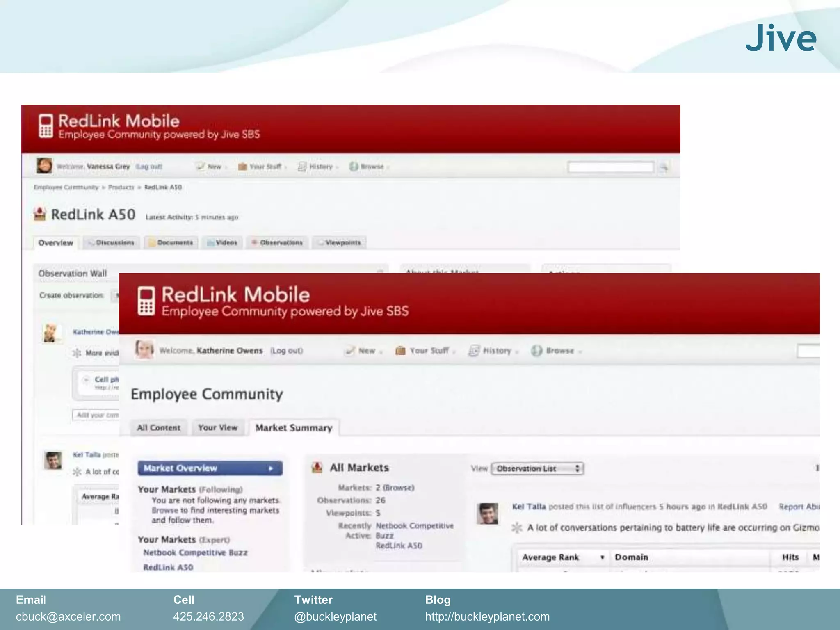Log out Vanessa Grey in back window
This screenshot has width=840, height=630.
click(x=149, y=167)
